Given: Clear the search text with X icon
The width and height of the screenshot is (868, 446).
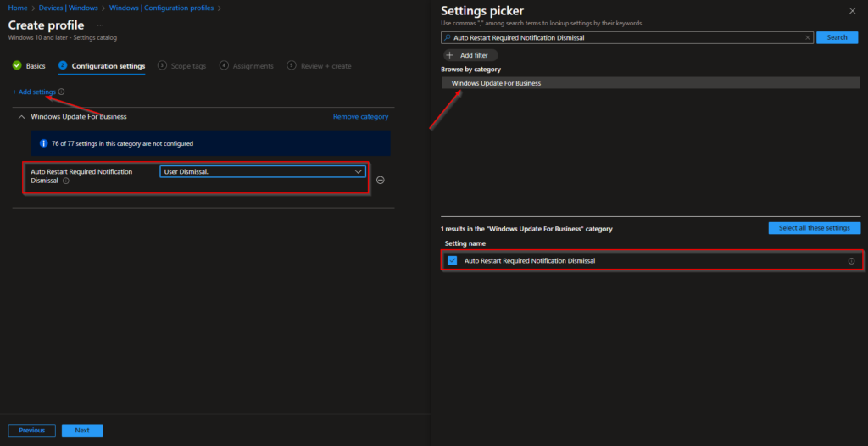Looking at the screenshot, I should pyautogui.click(x=807, y=37).
